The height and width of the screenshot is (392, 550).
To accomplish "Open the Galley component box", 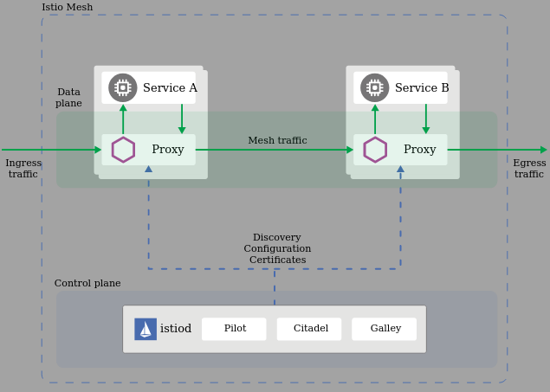I will [385, 329].
